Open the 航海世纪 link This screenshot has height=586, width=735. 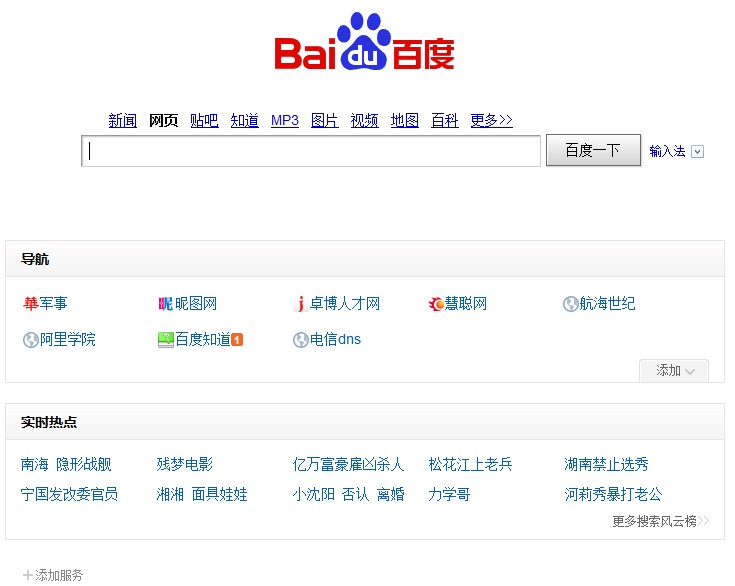(x=608, y=304)
